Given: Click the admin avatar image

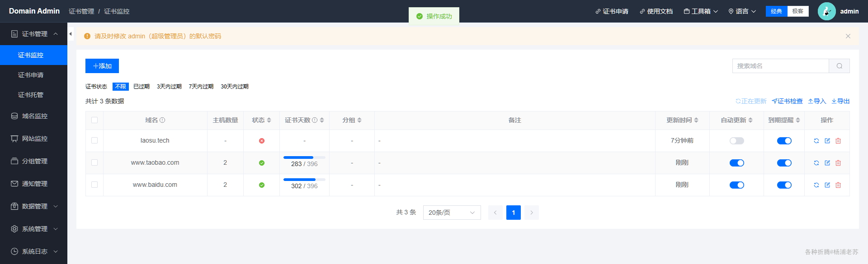Looking at the screenshot, I should coord(827,11).
